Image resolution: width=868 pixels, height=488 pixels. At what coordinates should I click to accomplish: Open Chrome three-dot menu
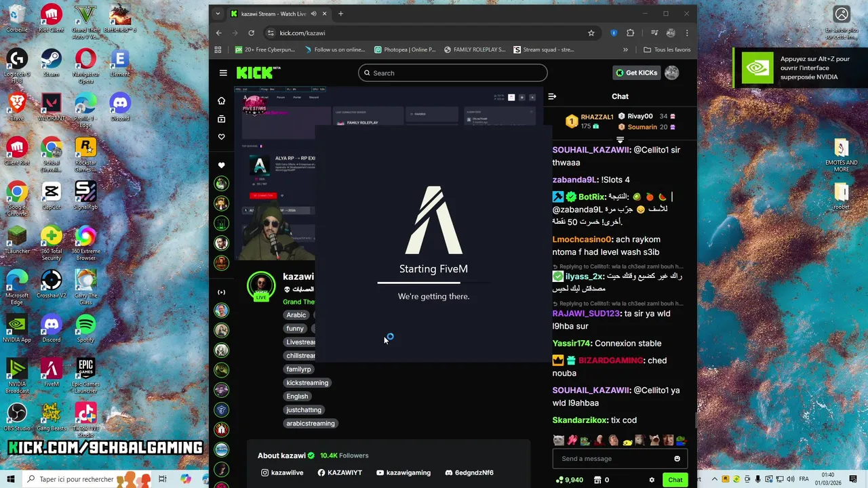[x=687, y=33]
